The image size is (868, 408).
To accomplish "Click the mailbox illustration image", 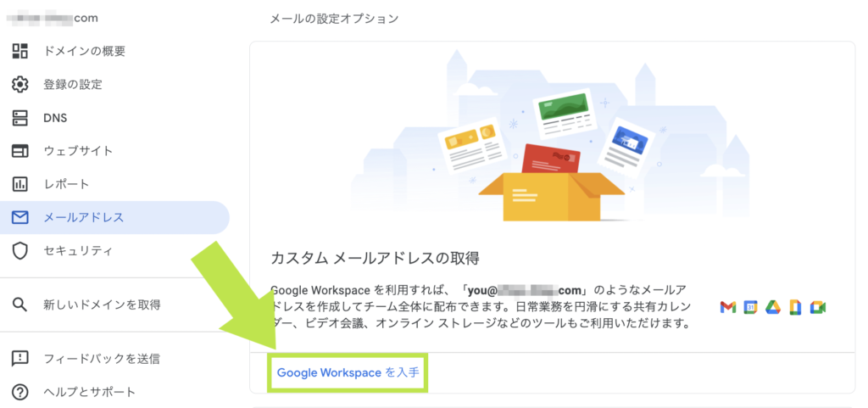I will (551, 136).
